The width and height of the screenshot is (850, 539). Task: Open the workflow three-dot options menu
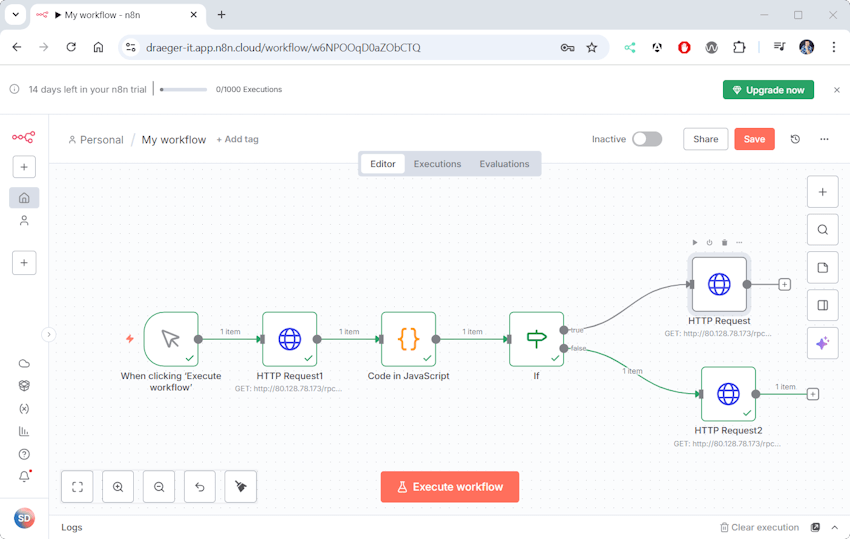pos(824,139)
